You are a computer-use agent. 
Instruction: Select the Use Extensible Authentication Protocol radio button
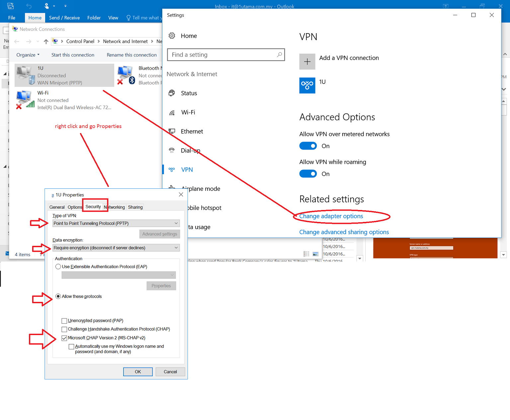58,267
